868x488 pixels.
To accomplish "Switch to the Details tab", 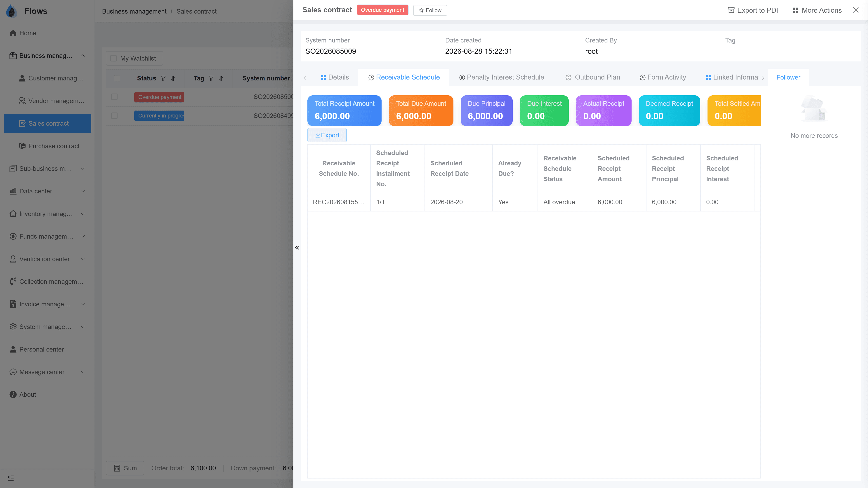I will pyautogui.click(x=334, y=77).
